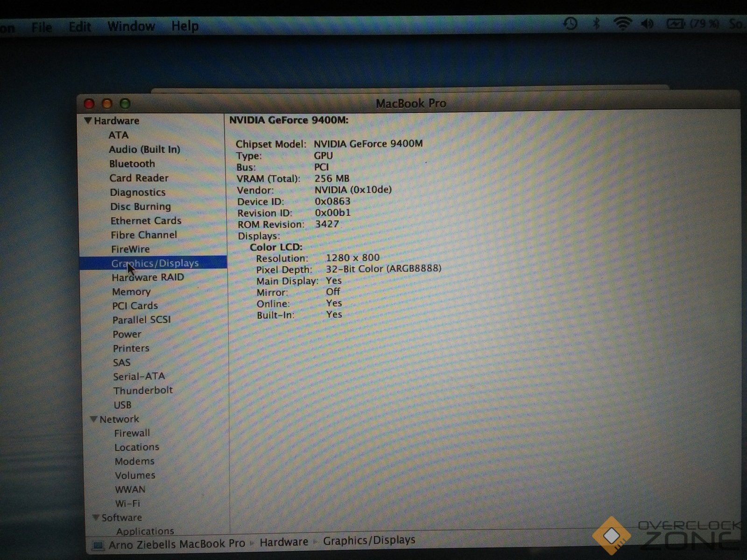Select Diagnostics in the sidebar
Image resolution: width=747 pixels, height=560 pixels.
(x=137, y=192)
